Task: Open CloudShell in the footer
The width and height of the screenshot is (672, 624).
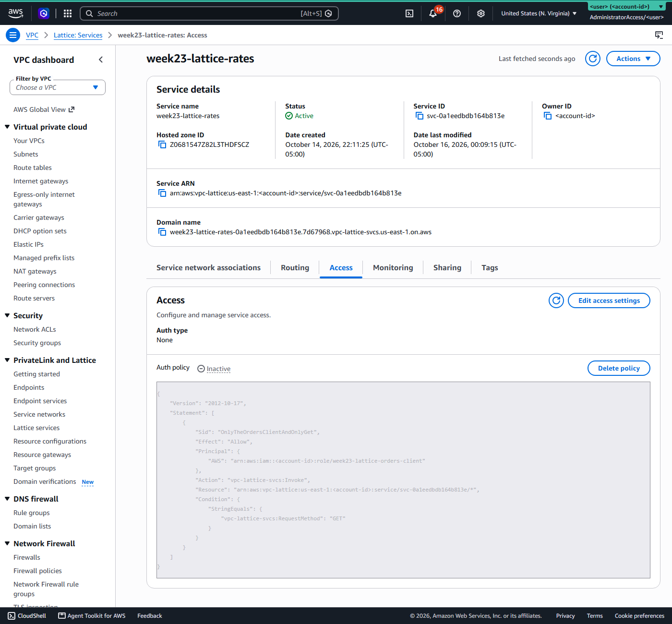Action: 27,616
